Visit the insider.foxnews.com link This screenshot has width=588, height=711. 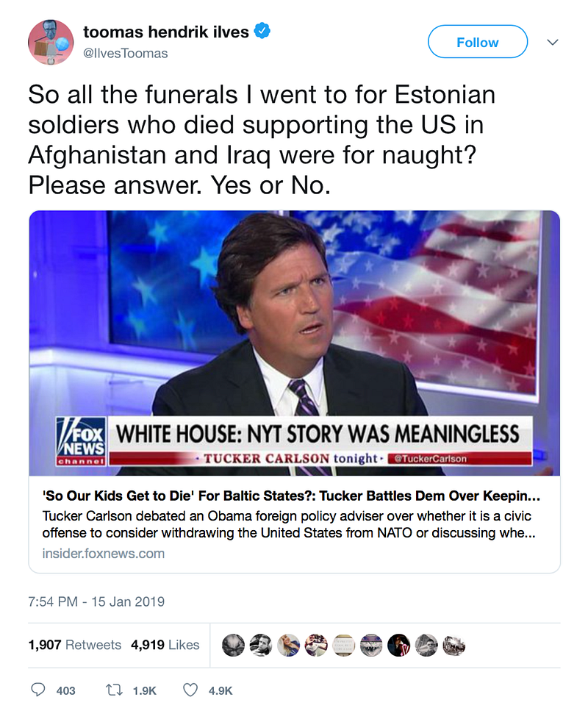pos(104,553)
